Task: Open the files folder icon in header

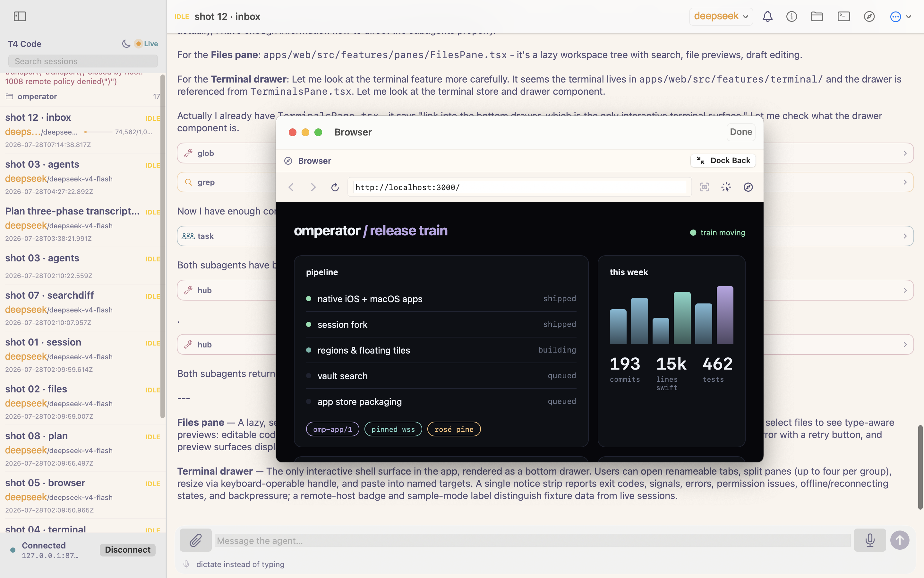Action: point(817,16)
